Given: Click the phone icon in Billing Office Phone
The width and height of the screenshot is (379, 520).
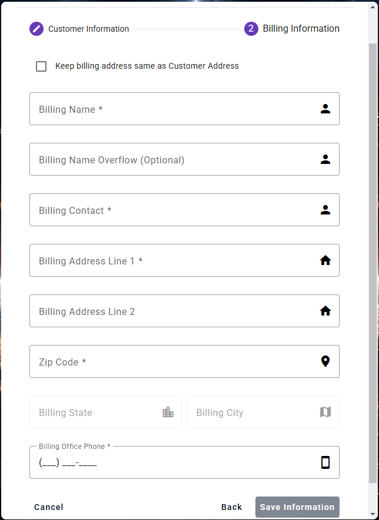Looking at the screenshot, I should 325,463.
